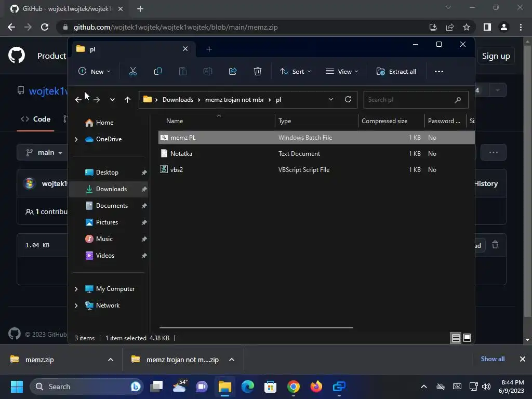Open Chrome side panel icon
This screenshot has height=399, width=532.
(x=487, y=27)
